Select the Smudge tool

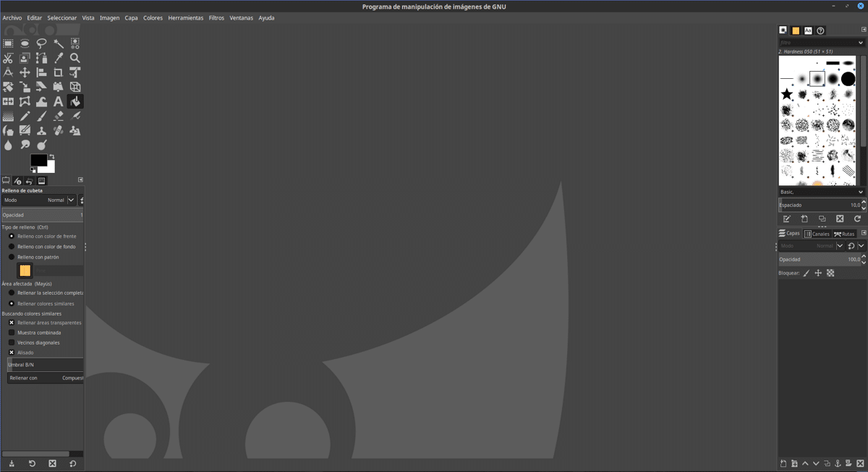[x=25, y=145]
